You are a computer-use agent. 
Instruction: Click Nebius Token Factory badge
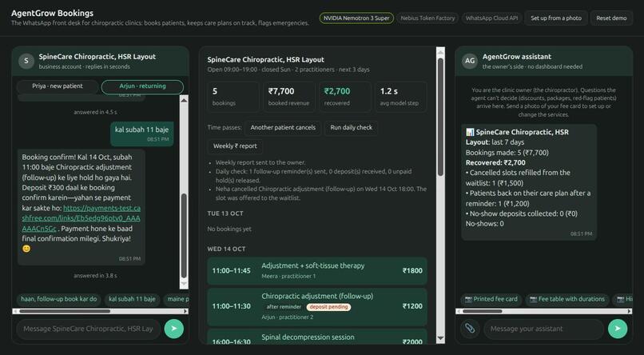pos(427,18)
